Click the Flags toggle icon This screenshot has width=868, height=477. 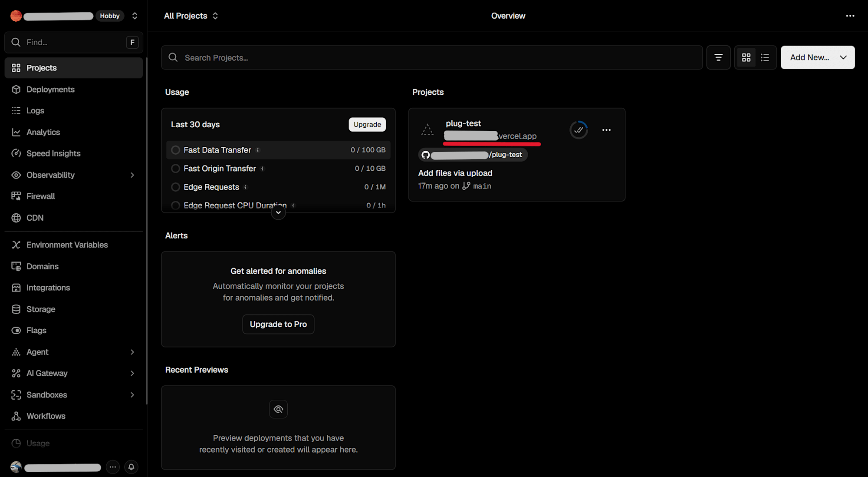[x=16, y=330]
